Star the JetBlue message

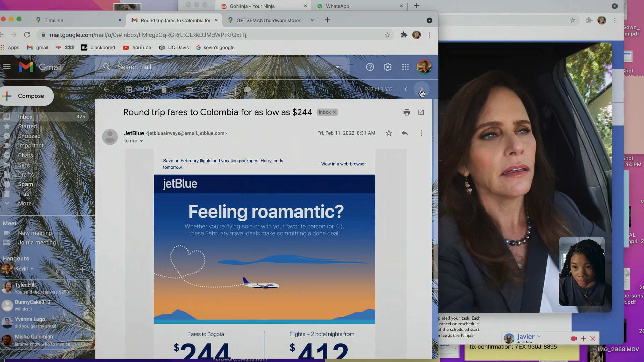tap(389, 133)
